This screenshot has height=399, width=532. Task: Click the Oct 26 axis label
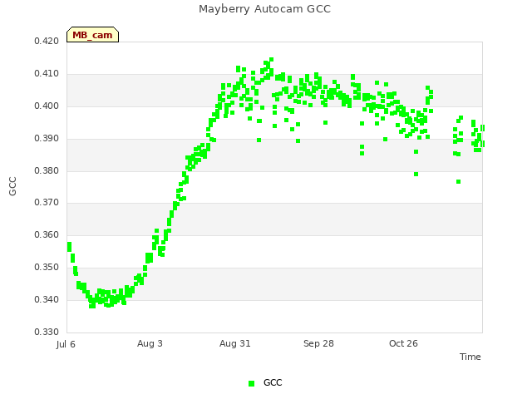(x=403, y=343)
